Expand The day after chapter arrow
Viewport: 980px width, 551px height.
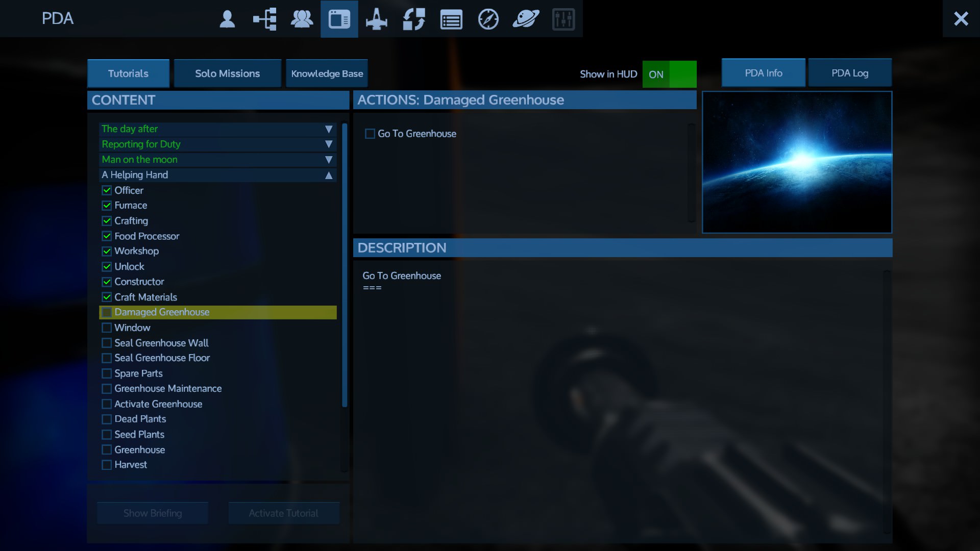tap(329, 129)
